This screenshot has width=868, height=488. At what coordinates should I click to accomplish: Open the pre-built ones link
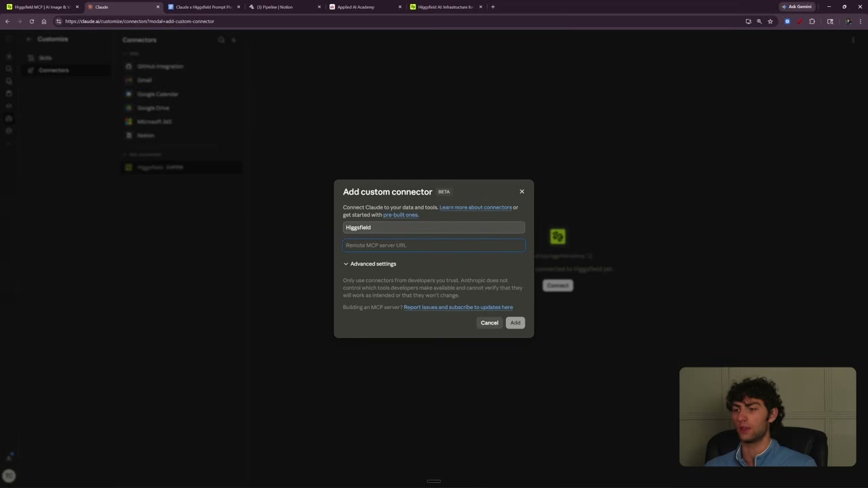coord(400,215)
